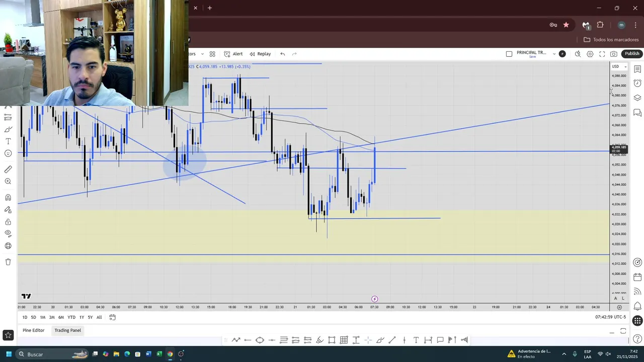
Task: Open chart settings hexagon gear icon
Action: click(x=590, y=54)
